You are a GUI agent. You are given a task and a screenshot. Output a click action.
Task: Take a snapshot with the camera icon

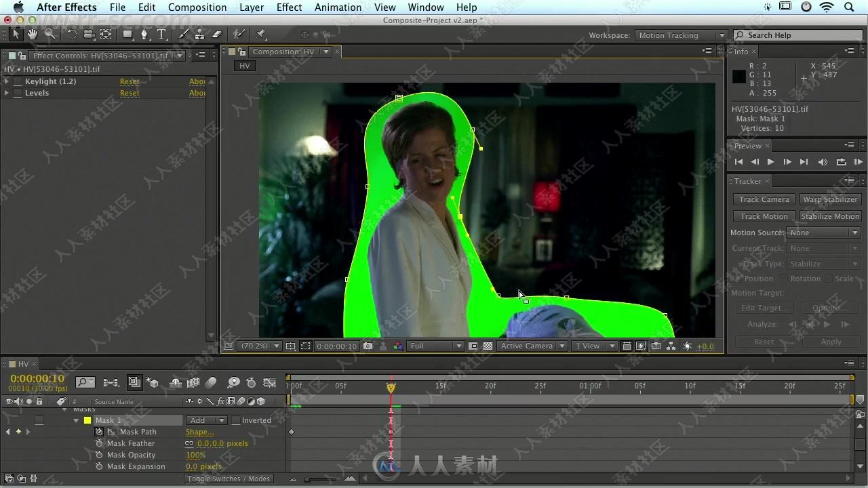pyautogui.click(x=368, y=346)
